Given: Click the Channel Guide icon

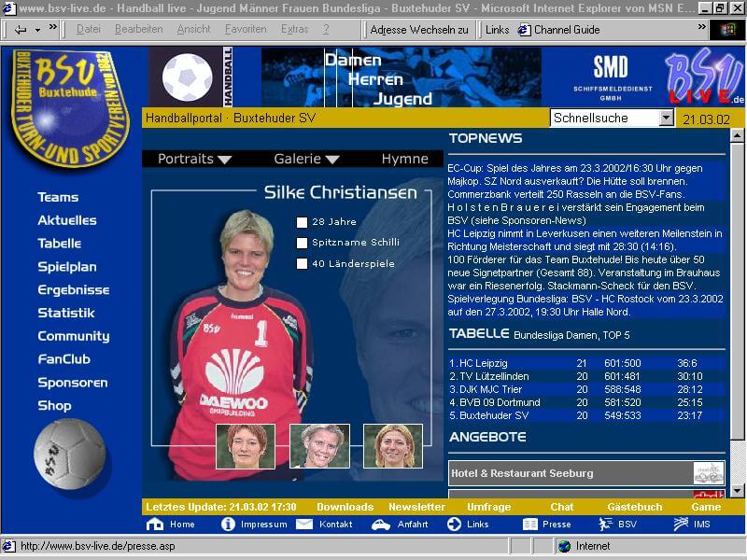Looking at the screenshot, I should 525,30.
